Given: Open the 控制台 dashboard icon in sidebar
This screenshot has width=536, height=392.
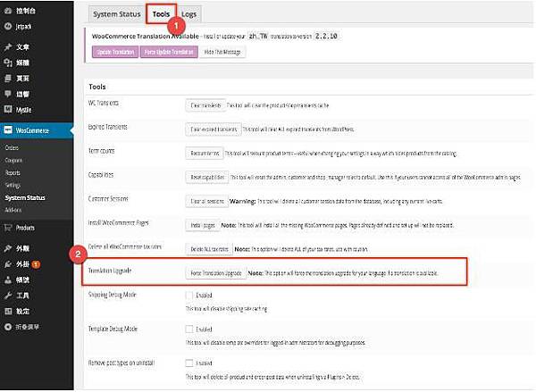Looking at the screenshot, I should point(8,11).
